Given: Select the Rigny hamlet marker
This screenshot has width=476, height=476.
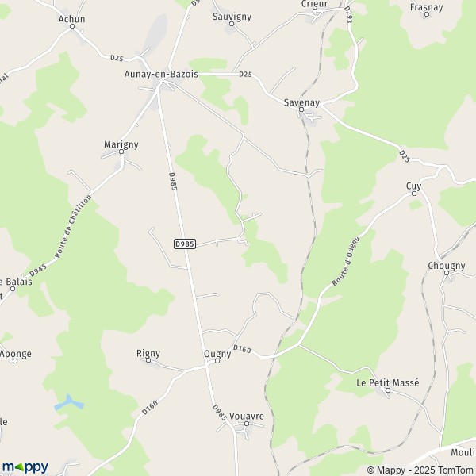Looking at the screenshot, I should point(148,360).
